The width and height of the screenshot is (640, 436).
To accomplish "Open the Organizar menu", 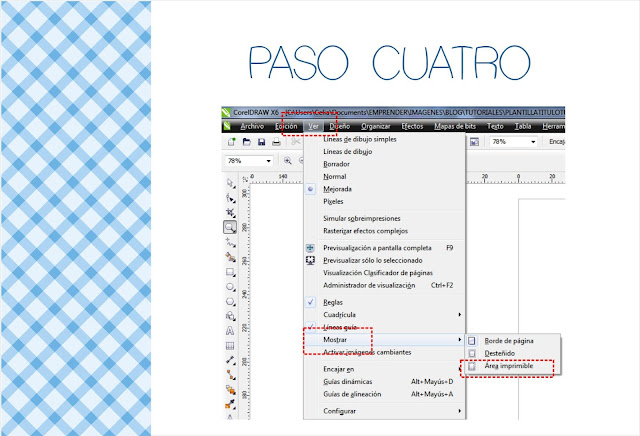I will [376, 126].
